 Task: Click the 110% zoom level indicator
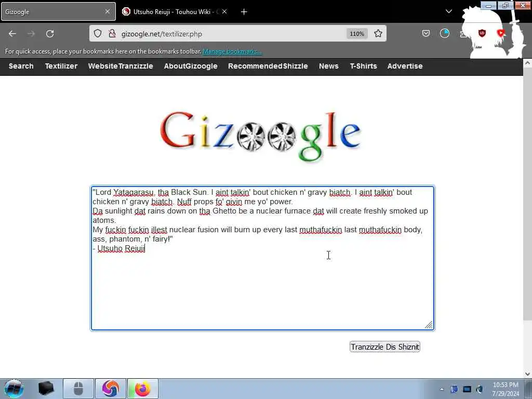point(357,34)
